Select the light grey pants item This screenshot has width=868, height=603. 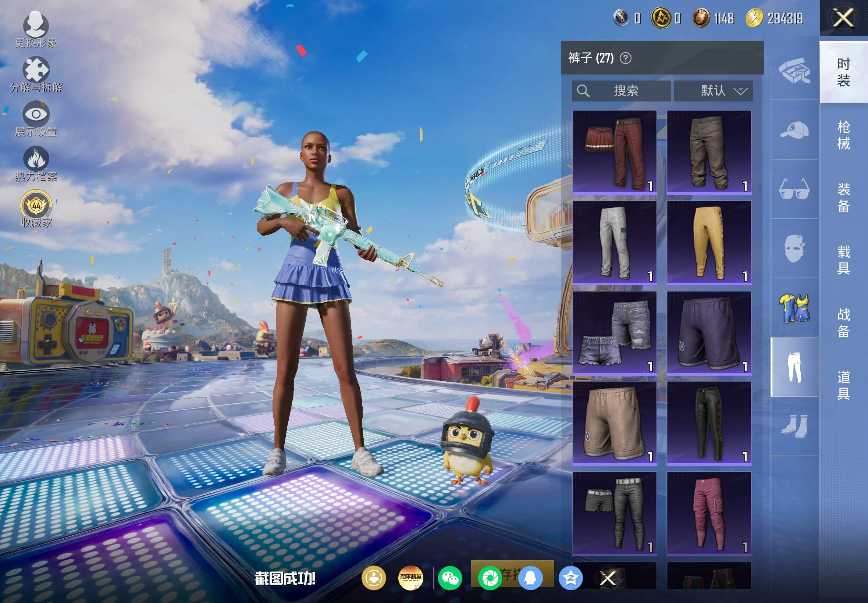point(615,243)
